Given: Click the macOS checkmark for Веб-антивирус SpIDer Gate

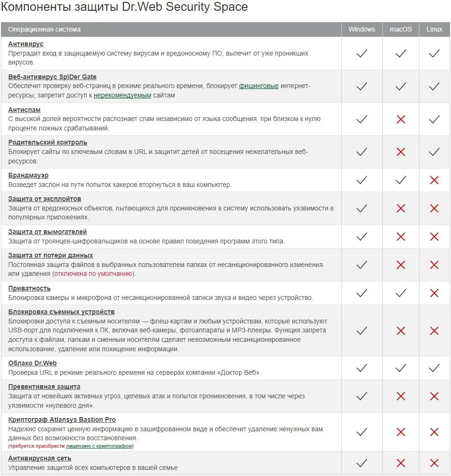Looking at the screenshot, I should tap(401, 86).
